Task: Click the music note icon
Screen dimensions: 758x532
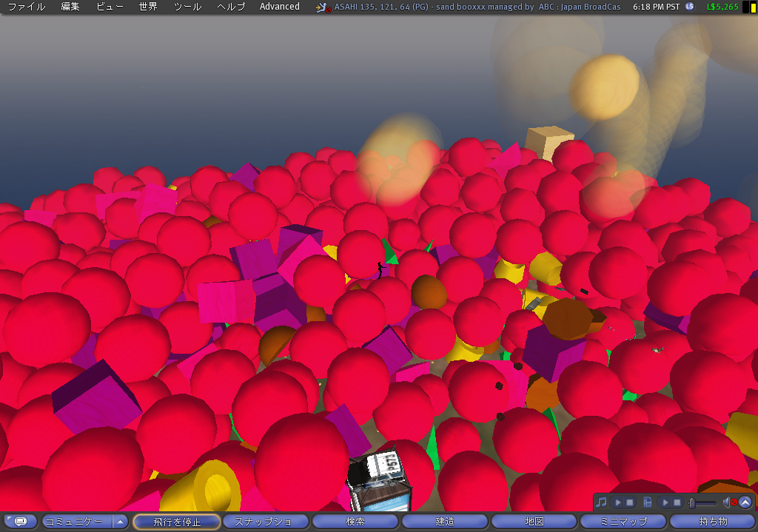Action: [601, 502]
